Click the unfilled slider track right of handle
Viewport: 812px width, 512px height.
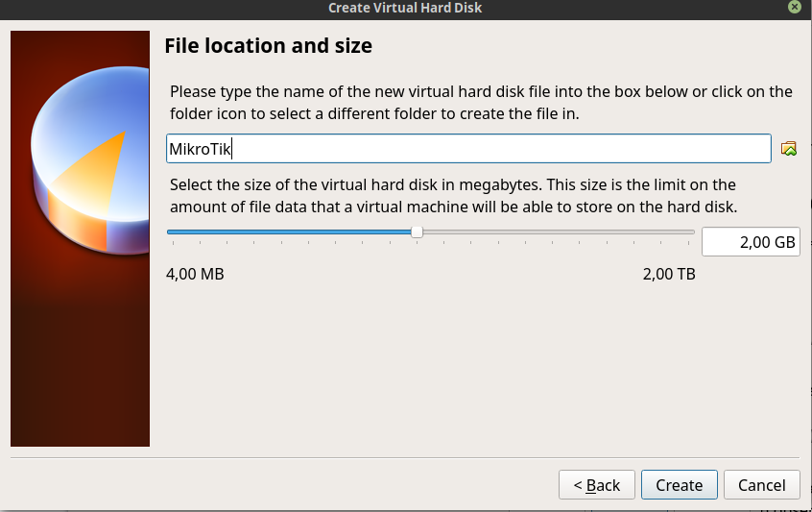[557, 232]
